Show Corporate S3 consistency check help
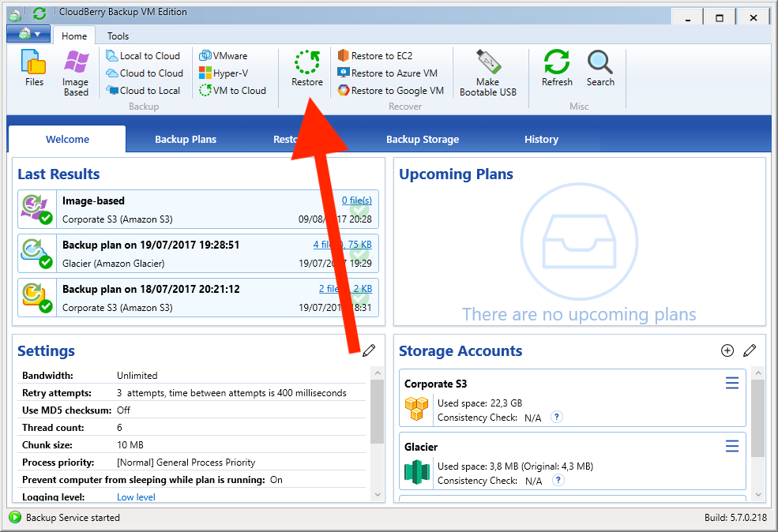The image size is (778, 532). pyautogui.click(x=557, y=417)
